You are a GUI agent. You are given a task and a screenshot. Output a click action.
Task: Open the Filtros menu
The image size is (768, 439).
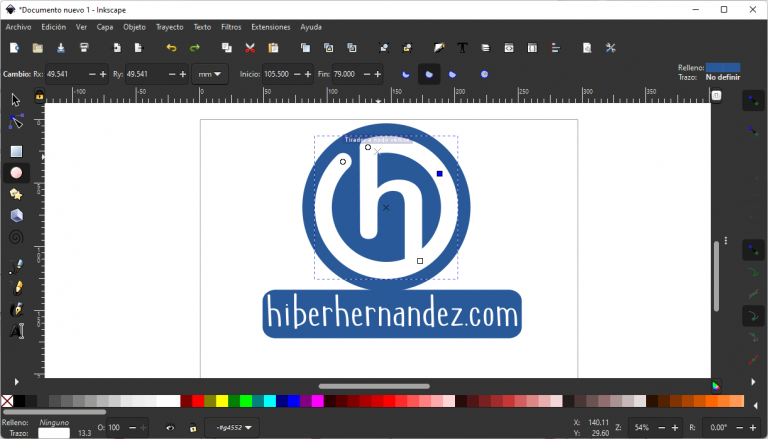pyautogui.click(x=231, y=27)
